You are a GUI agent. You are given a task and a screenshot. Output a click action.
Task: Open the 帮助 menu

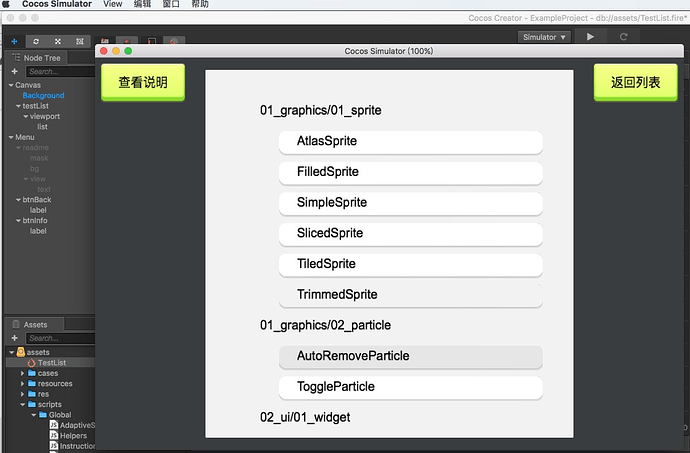[x=200, y=4]
